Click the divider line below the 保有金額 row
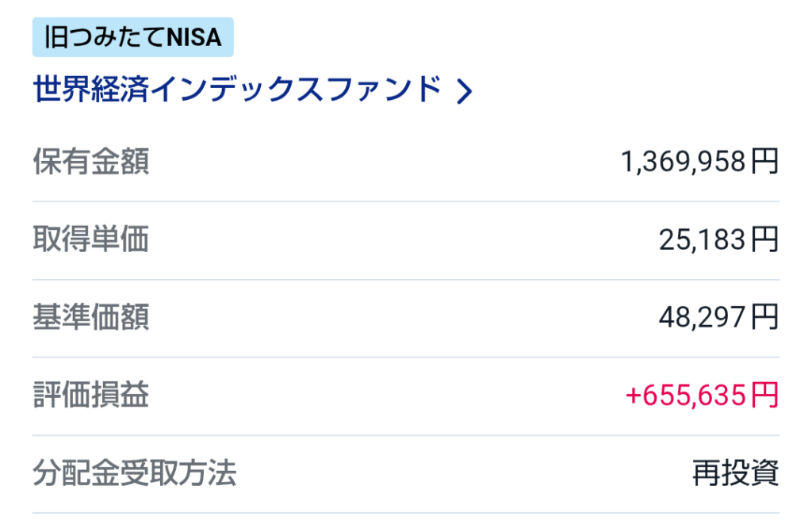812x528 pixels. coord(405,202)
